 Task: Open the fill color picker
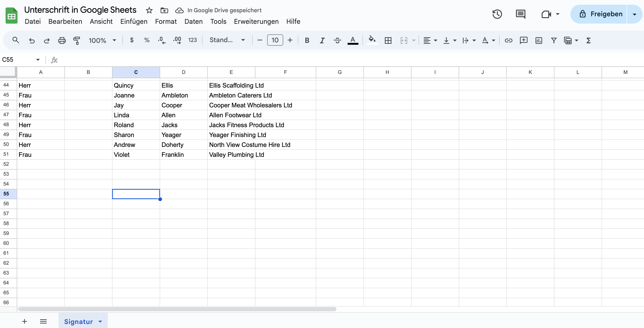pyautogui.click(x=372, y=40)
